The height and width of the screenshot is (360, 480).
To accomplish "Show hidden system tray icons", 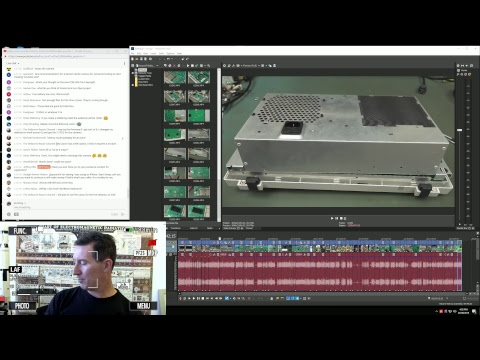I will tap(436, 312).
